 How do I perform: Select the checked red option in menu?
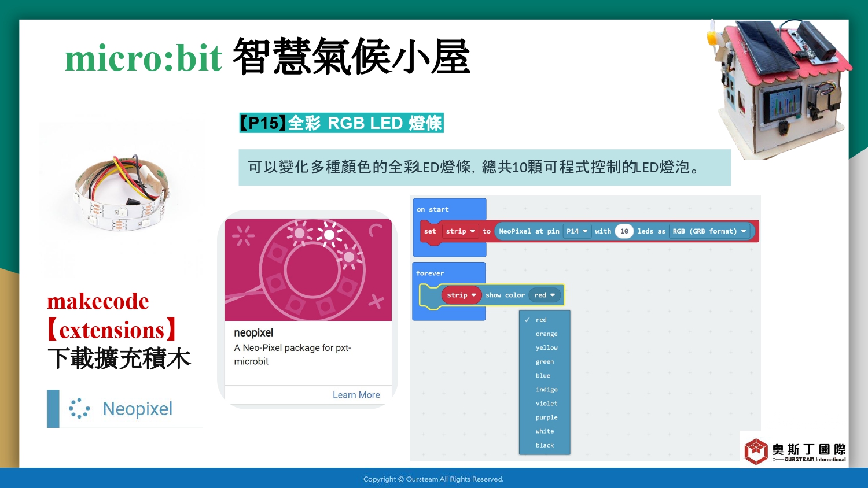pos(541,320)
